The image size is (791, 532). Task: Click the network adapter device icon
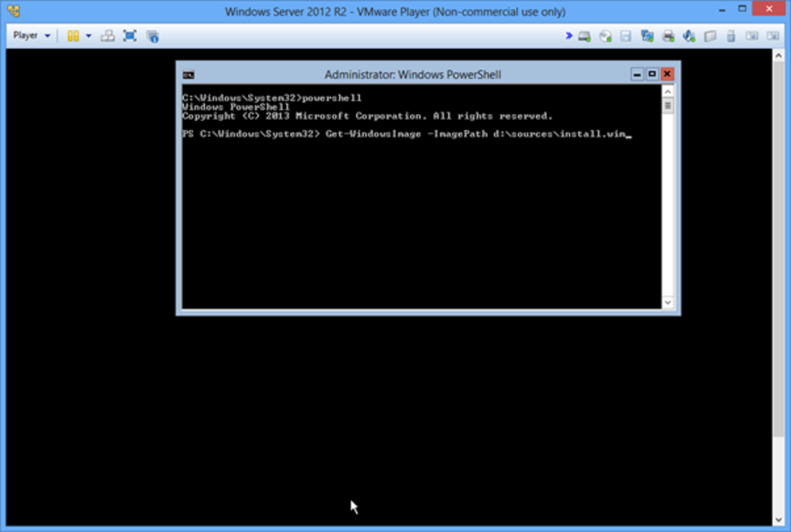[647, 36]
